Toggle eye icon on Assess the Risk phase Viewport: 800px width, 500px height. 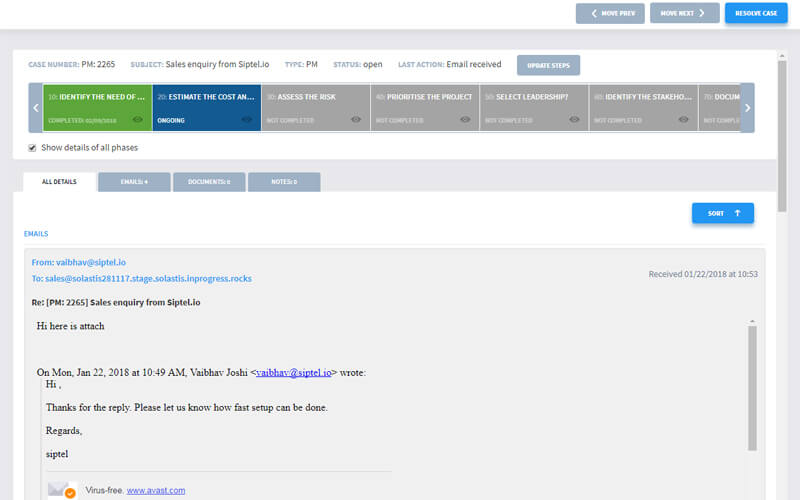[x=356, y=120]
